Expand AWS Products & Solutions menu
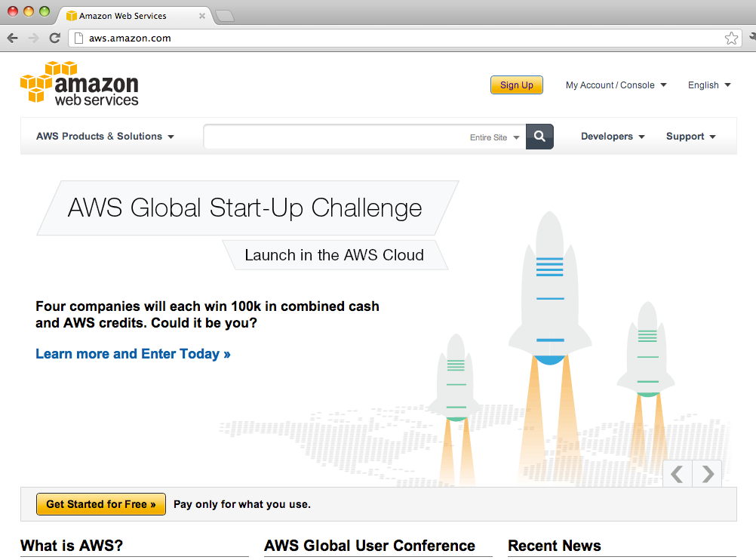 tap(105, 137)
